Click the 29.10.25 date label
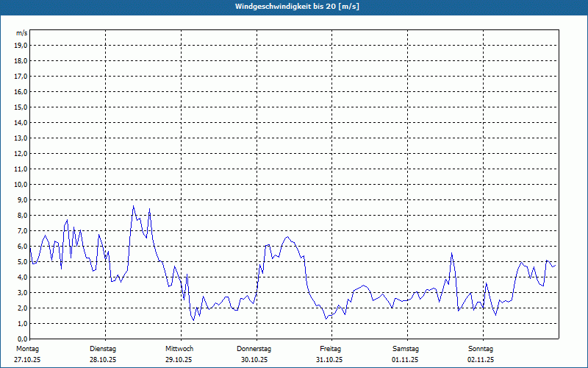This screenshot has height=368, width=588. [179, 360]
